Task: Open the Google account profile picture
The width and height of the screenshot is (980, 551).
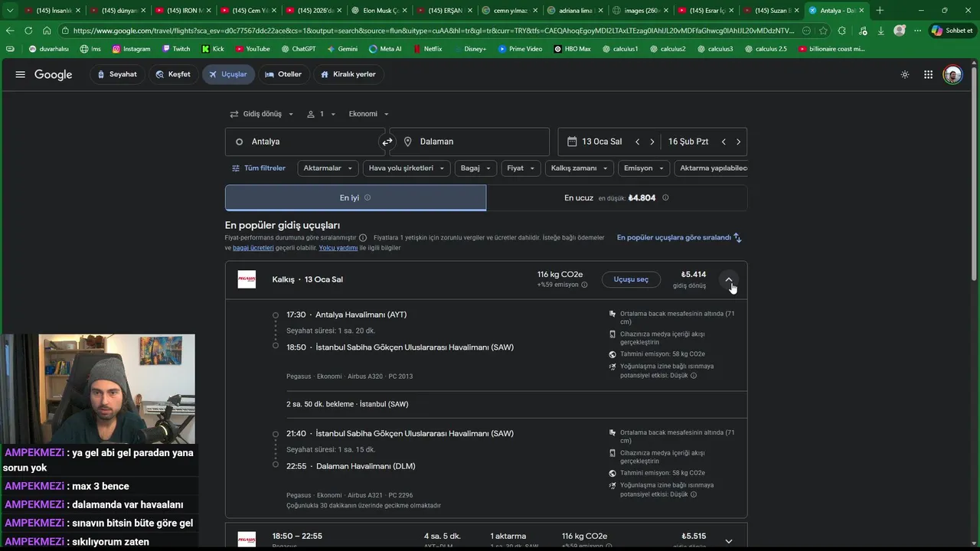Action: (x=952, y=74)
